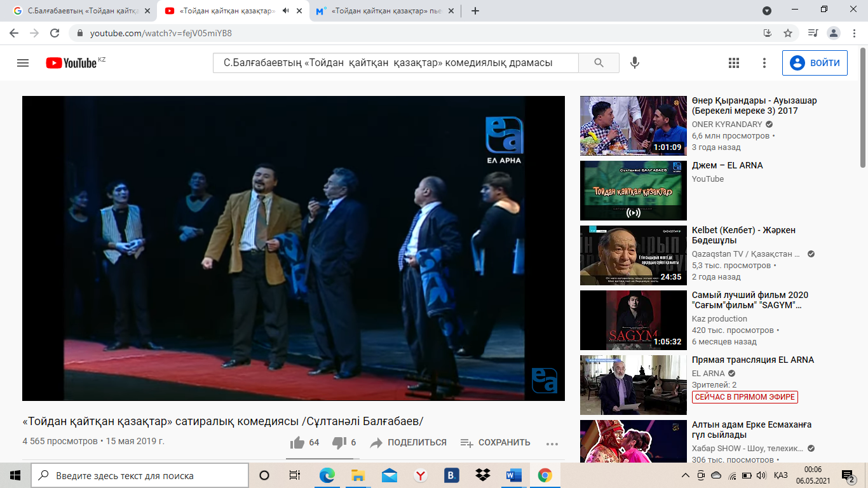Open the YouTube guide hamburger menu
Viewport: 868px width, 488px height.
pyautogui.click(x=23, y=63)
